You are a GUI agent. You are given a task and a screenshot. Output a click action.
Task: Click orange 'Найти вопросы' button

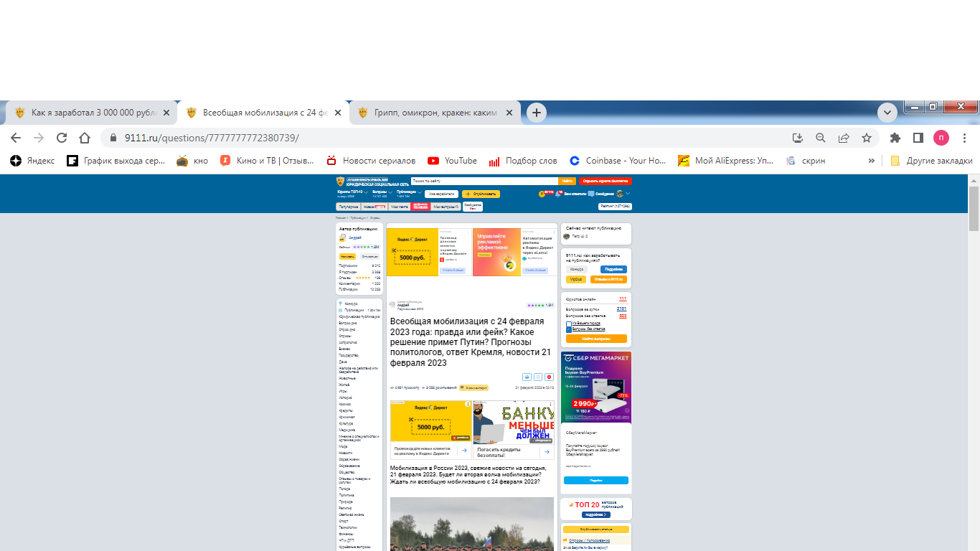[596, 339]
